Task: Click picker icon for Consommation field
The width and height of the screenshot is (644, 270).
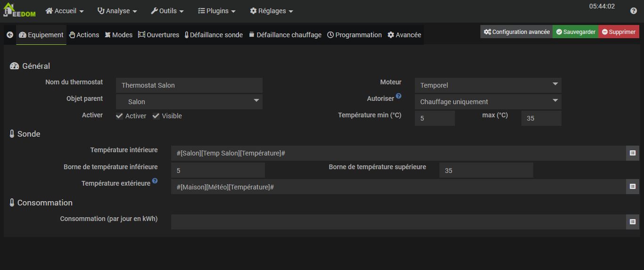Action: click(x=632, y=222)
